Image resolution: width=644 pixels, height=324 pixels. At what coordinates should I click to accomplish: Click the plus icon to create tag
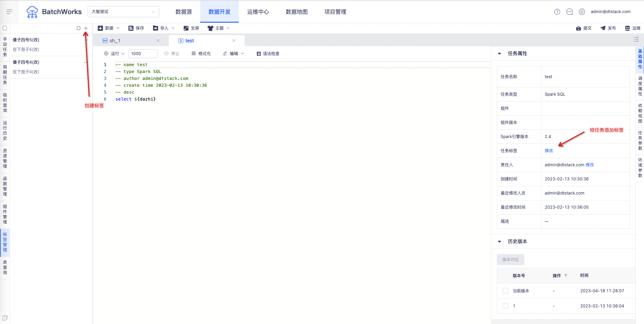tap(86, 28)
